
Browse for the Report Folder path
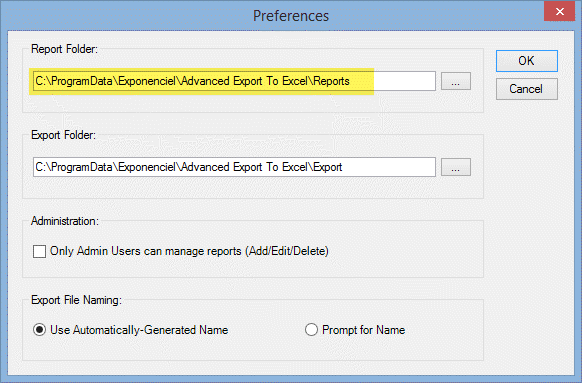[456, 81]
